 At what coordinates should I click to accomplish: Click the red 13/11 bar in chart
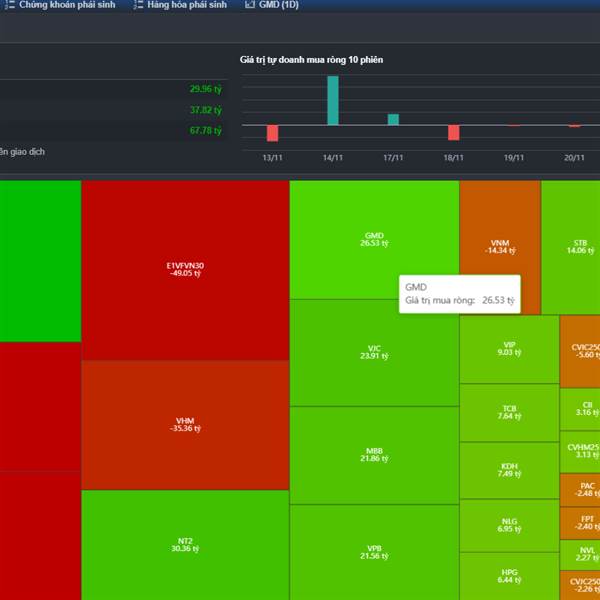coord(272,133)
